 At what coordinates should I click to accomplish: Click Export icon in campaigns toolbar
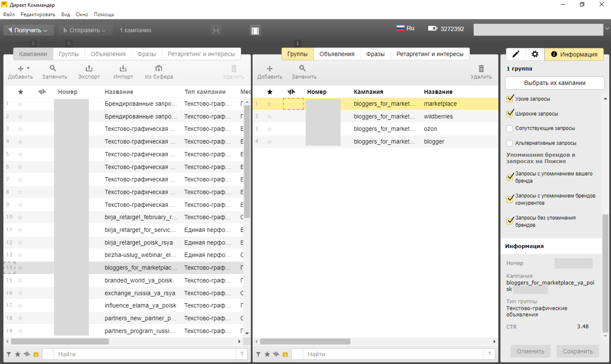pyautogui.click(x=89, y=68)
